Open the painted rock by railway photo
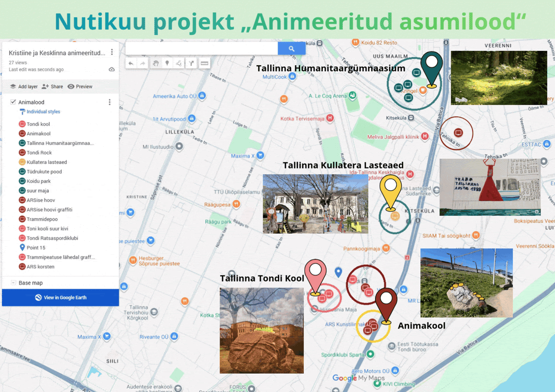This screenshot has width=555, height=392. (466, 283)
